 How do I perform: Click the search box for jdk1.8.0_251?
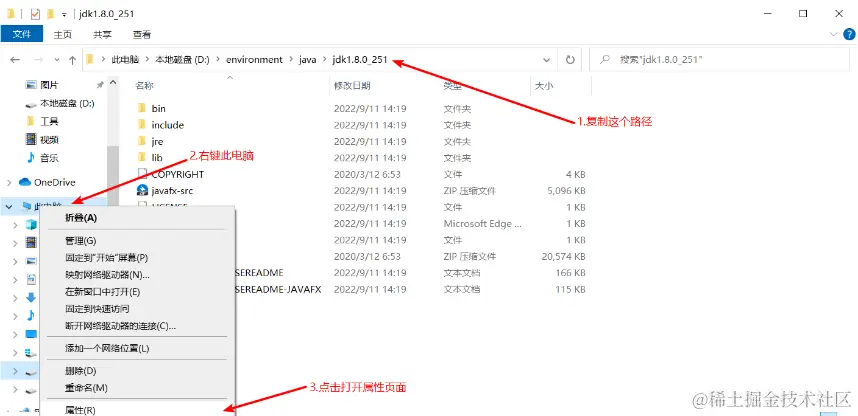click(719, 60)
